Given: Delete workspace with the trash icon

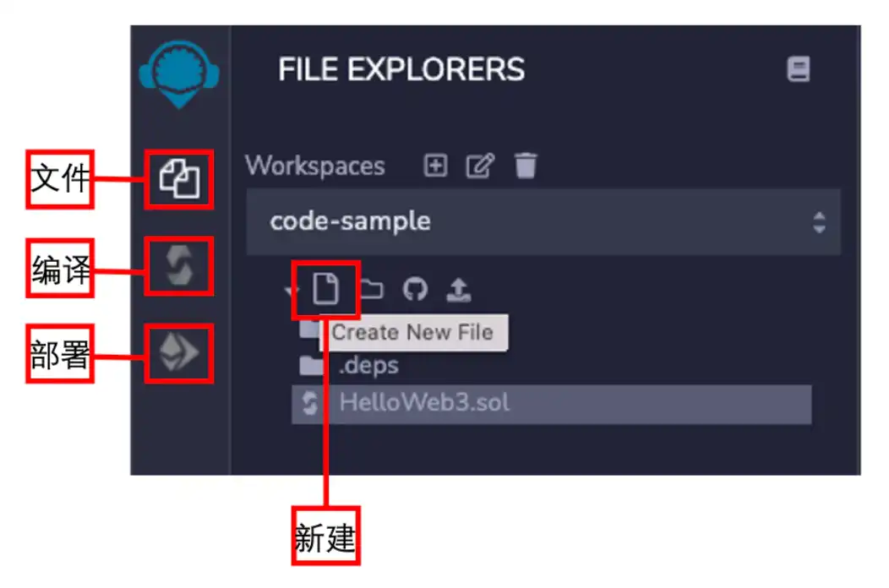Looking at the screenshot, I should click(x=526, y=166).
